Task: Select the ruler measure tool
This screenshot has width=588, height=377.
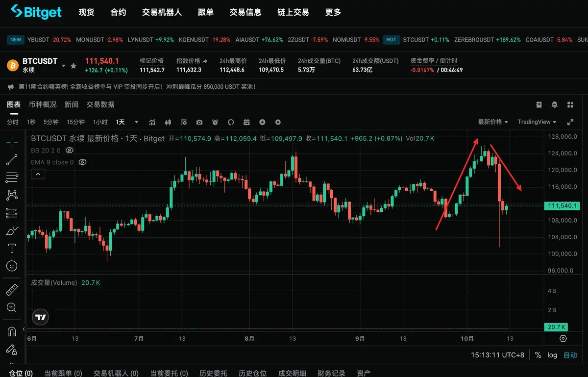Action: point(12,290)
